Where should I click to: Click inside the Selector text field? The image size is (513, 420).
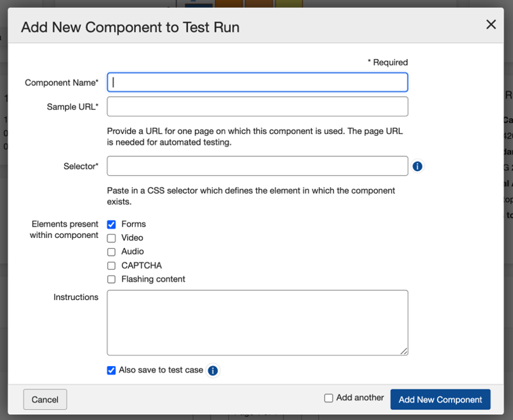point(257,166)
